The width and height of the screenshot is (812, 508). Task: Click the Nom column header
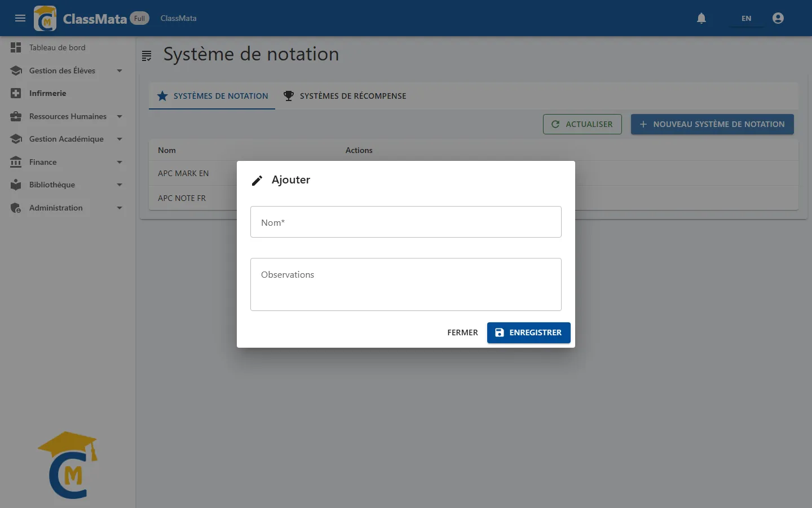167,150
